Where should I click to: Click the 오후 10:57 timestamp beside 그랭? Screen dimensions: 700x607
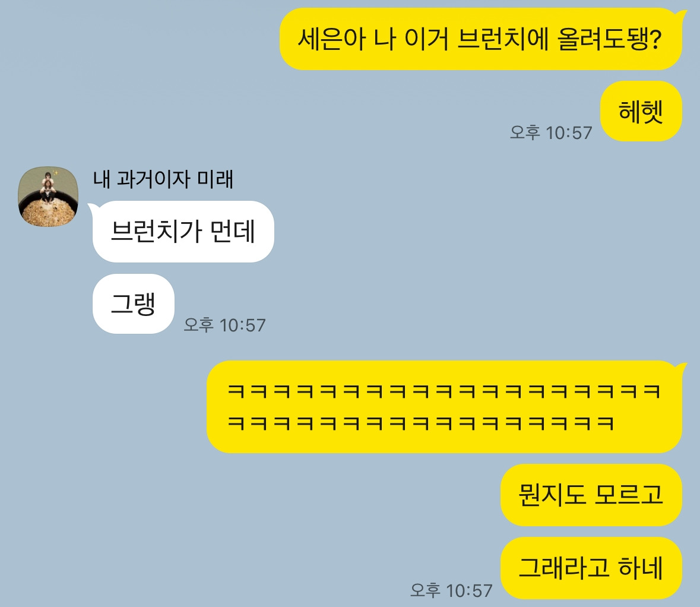224,325
